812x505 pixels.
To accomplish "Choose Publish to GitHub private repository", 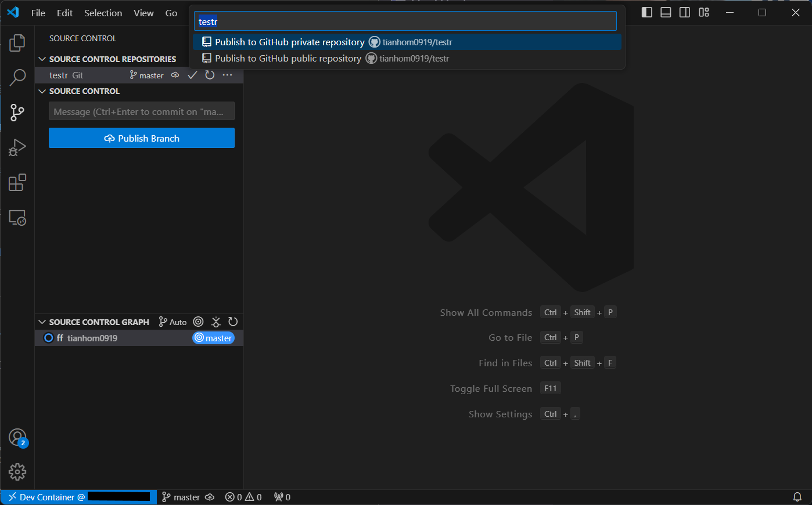I will [407, 42].
